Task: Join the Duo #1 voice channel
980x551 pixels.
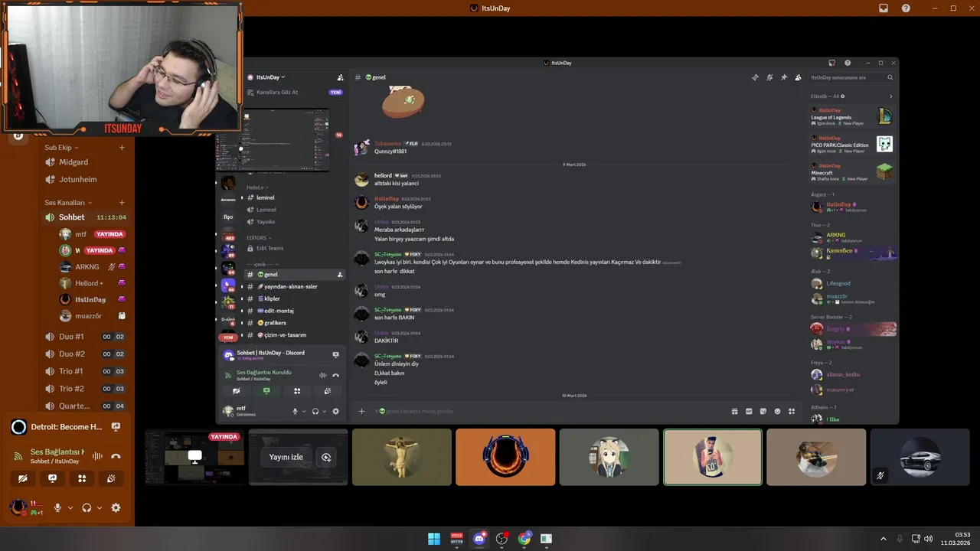Action: coord(71,337)
